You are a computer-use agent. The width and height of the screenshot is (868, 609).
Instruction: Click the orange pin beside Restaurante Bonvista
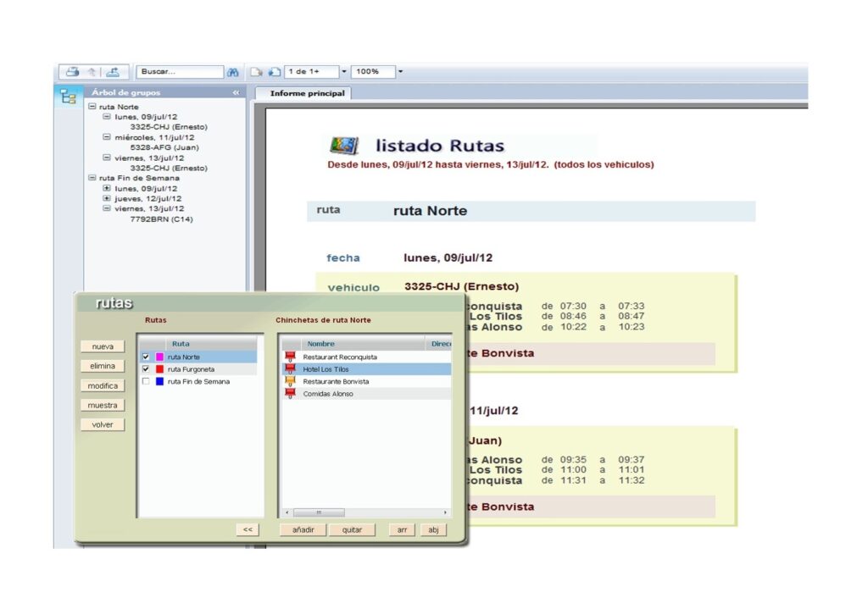(x=290, y=382)
